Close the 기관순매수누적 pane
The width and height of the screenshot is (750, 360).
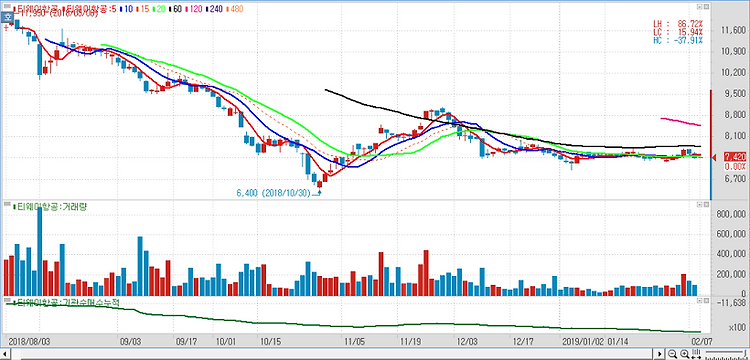click(x=706, y=301)
